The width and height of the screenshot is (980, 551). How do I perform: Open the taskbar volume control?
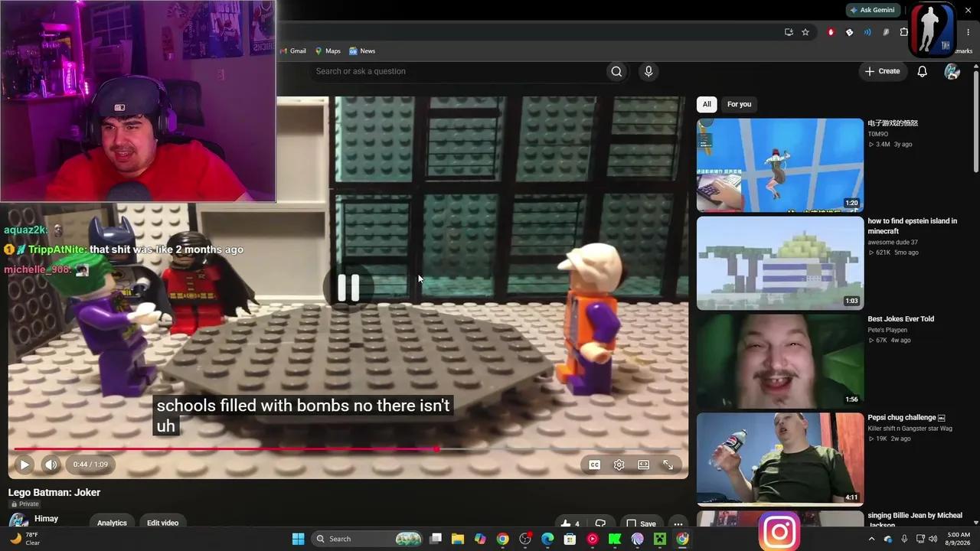point(933,539)
